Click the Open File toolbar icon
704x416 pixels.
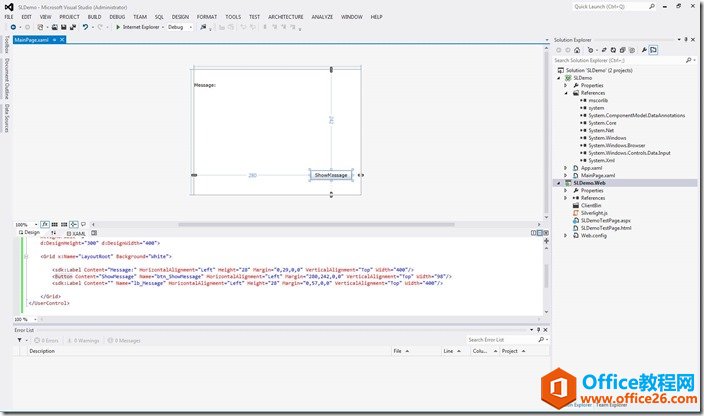[54, 27]
